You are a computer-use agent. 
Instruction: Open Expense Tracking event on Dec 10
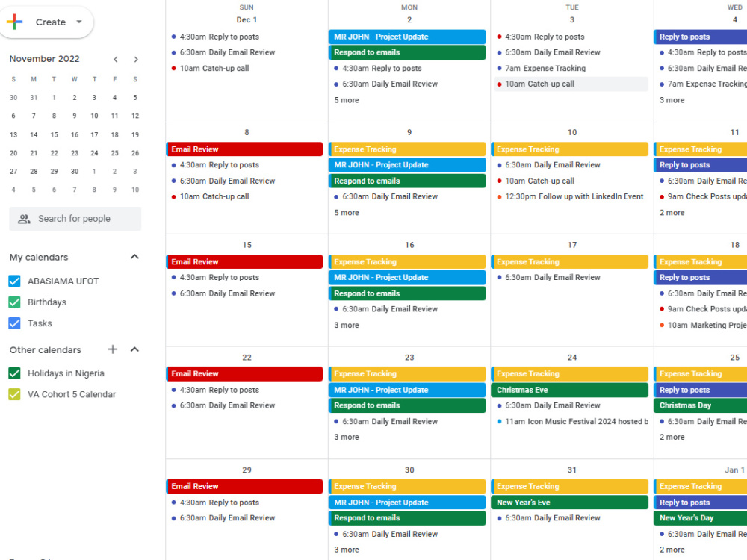click(570, 149)
